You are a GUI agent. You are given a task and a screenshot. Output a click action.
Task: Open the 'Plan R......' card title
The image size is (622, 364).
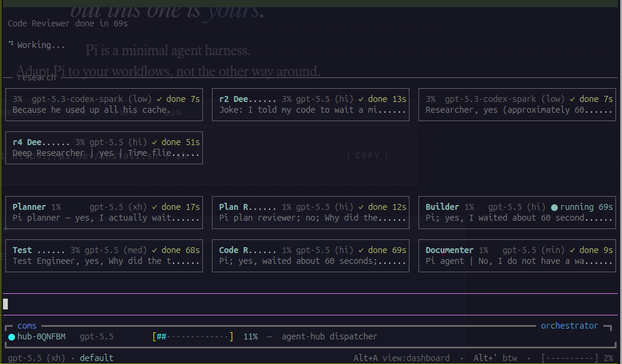coord(247,207)
